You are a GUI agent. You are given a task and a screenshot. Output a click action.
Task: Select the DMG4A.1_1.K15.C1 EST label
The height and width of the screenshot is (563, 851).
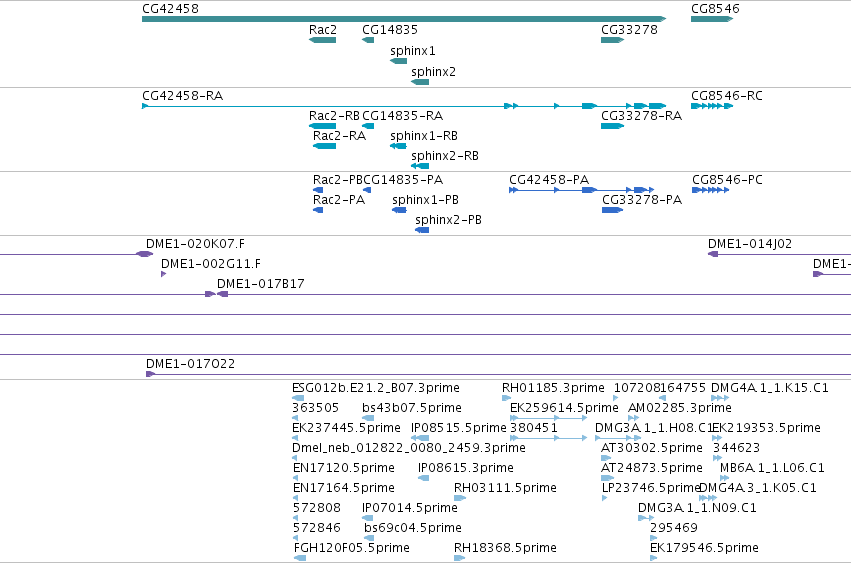[770, 388]
